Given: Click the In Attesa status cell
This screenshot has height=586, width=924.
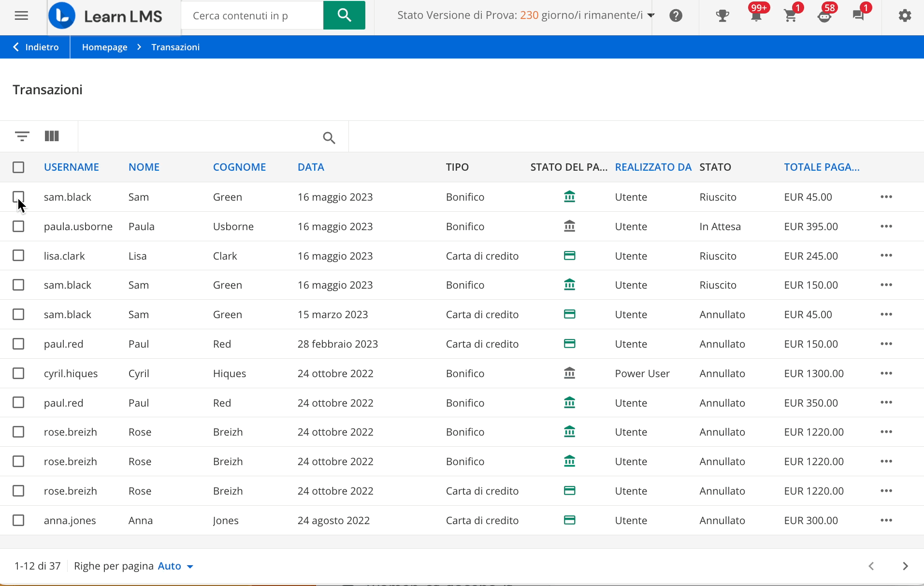Looking at the screenshot, I should point(720,226).
